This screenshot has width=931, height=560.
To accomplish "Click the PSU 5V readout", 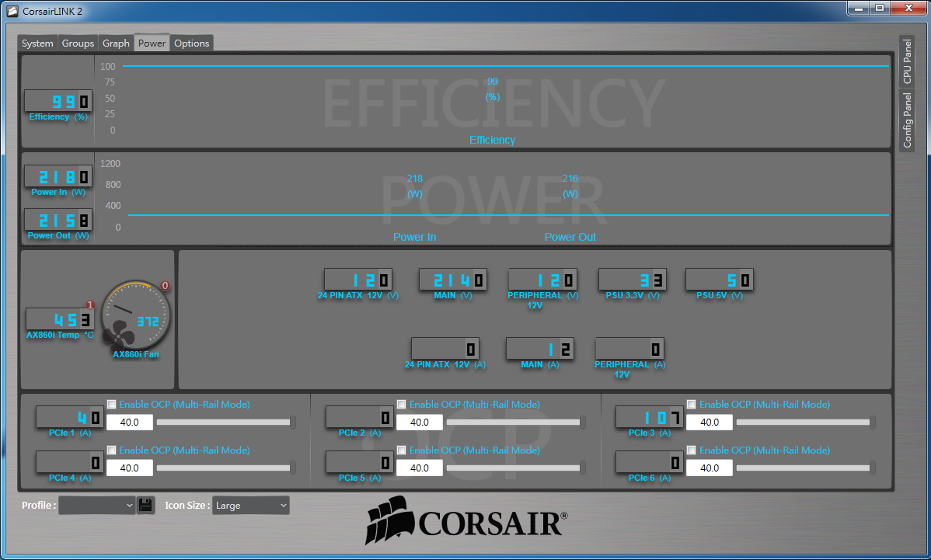I will 720,280.
